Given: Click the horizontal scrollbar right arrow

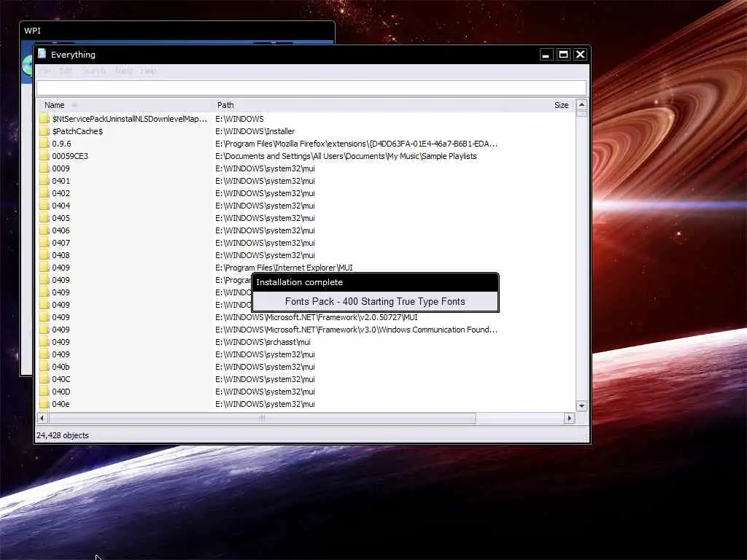Looking at the screenshot, I should (569, 418).
